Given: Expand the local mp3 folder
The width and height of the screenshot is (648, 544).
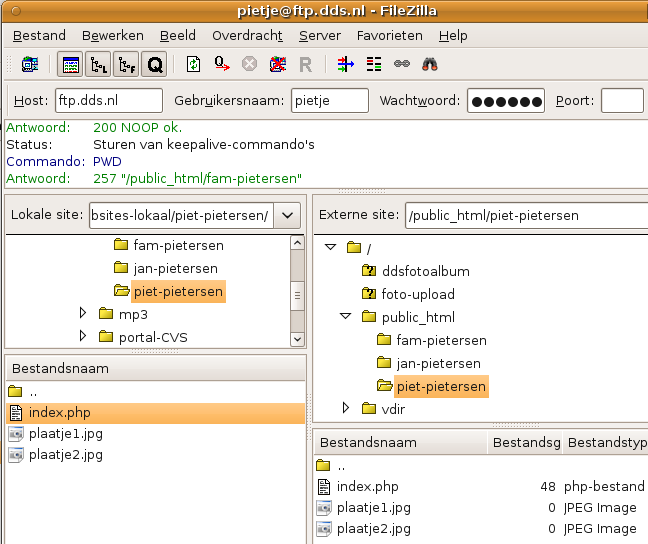Looking at the screenshot, I should 83,313.
